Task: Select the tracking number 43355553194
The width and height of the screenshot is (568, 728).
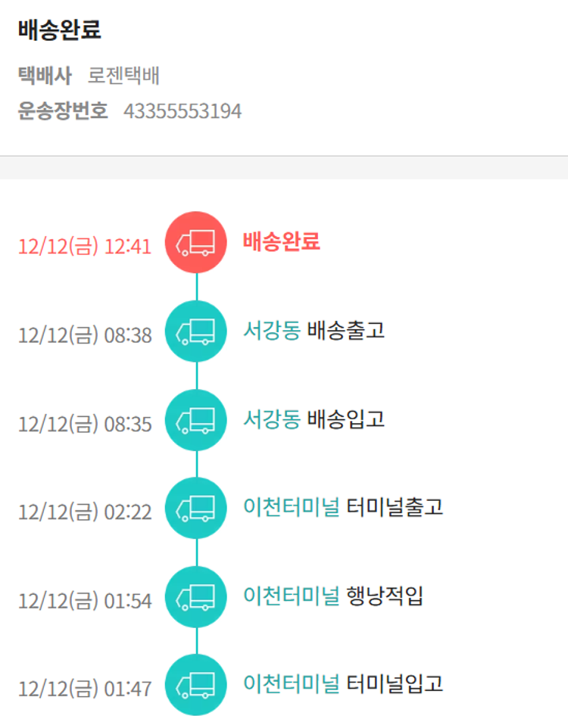Action: click(183, 111)
